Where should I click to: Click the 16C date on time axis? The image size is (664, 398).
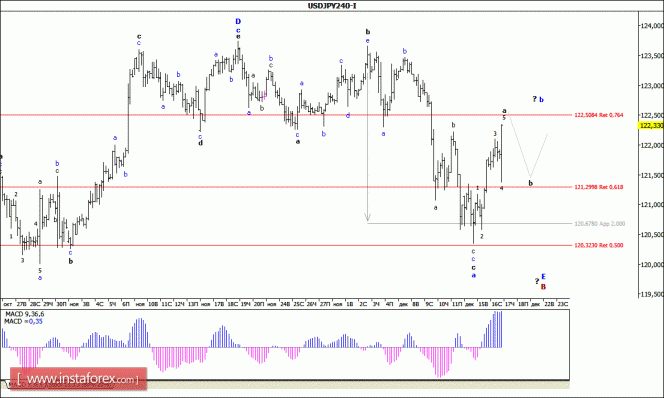(x=496, y=304)
